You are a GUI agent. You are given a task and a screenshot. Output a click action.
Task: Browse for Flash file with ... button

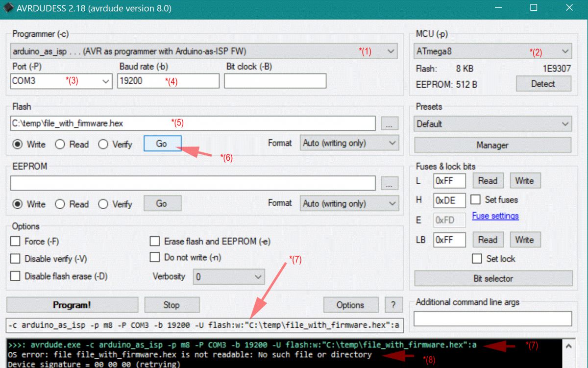coord(389,123)
